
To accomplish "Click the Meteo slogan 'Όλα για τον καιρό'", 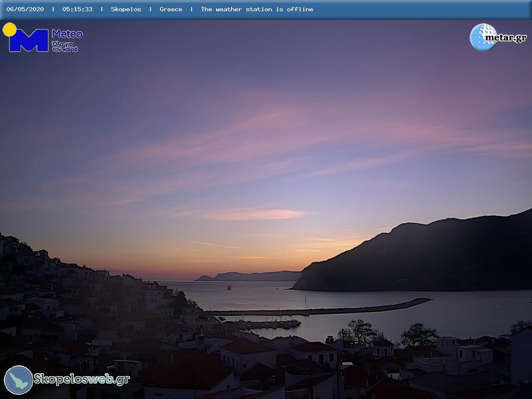I will point(65,46).
